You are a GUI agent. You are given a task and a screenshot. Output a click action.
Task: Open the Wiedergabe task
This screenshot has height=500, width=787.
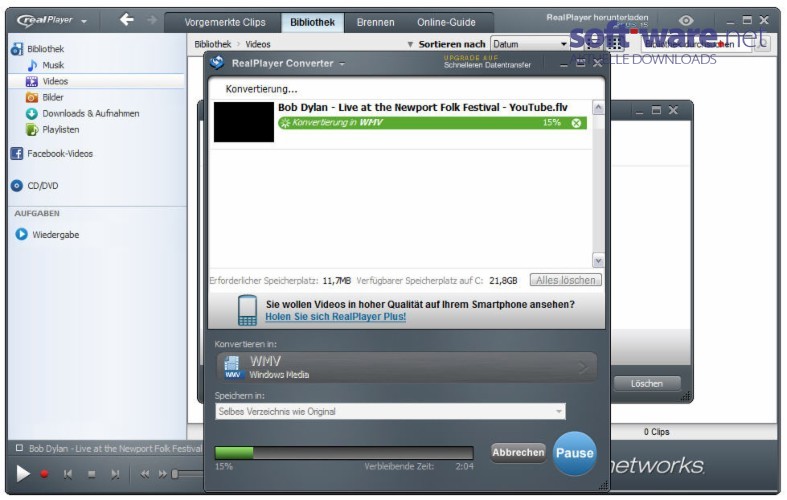55,234
